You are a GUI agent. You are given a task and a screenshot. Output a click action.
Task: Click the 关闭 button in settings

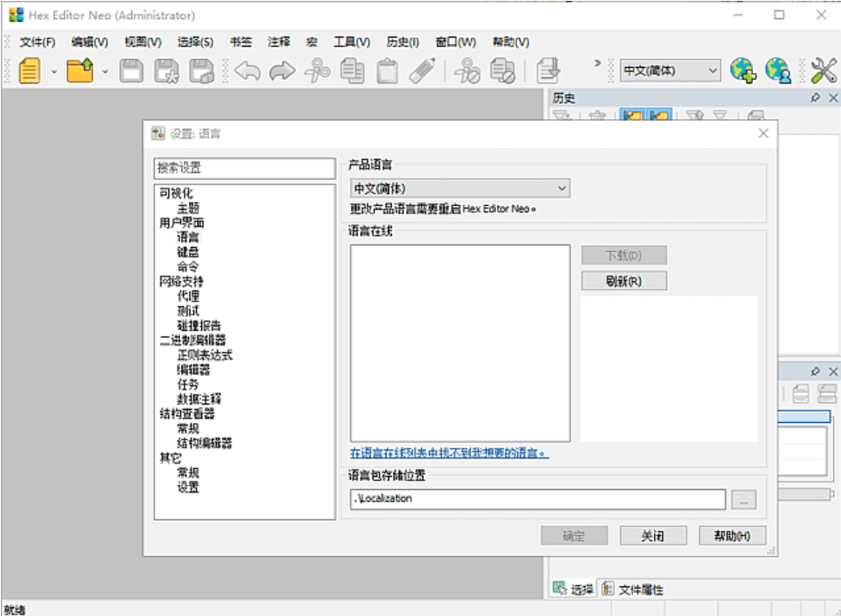click(652, 535)
